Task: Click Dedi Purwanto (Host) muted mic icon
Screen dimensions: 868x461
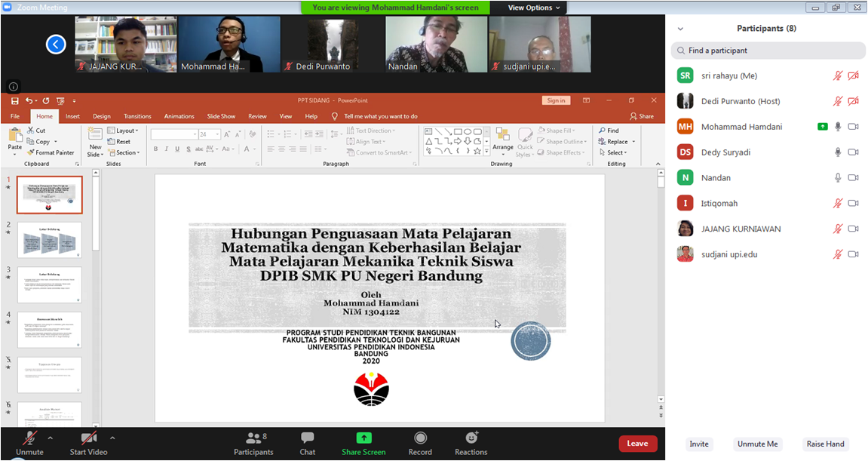Action: (x=838, y=101)
